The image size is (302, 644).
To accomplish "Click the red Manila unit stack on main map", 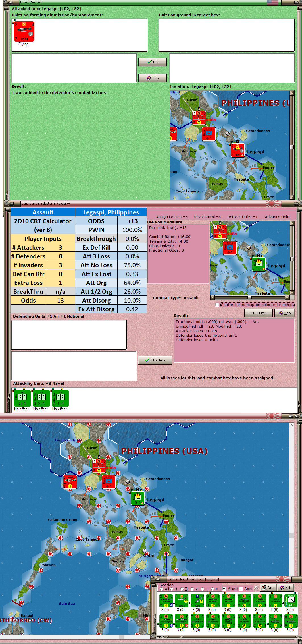I will 99,466.
